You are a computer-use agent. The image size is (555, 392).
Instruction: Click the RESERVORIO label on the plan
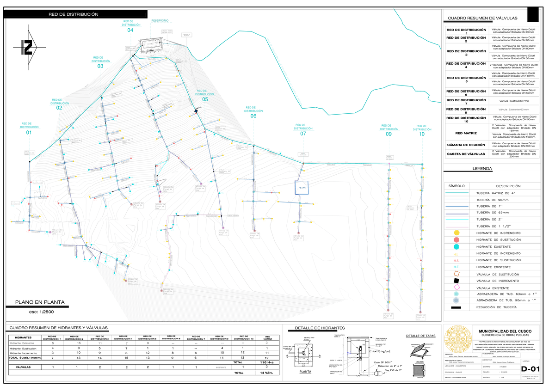[x=160, y=21]
